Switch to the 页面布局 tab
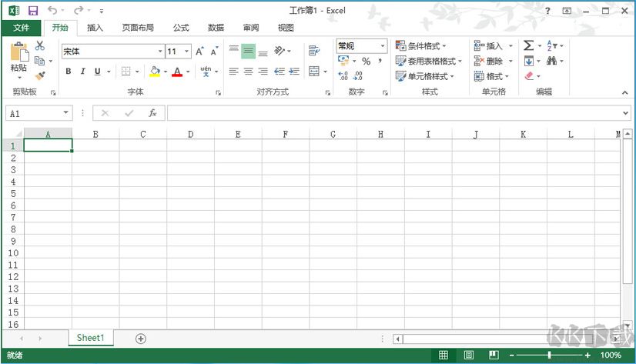Viewport: 636px width, 364px height. tap(138, 28)
